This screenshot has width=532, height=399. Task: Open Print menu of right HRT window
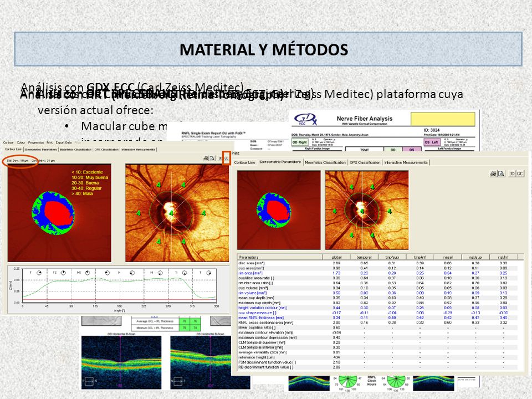(x=236, y=154)
